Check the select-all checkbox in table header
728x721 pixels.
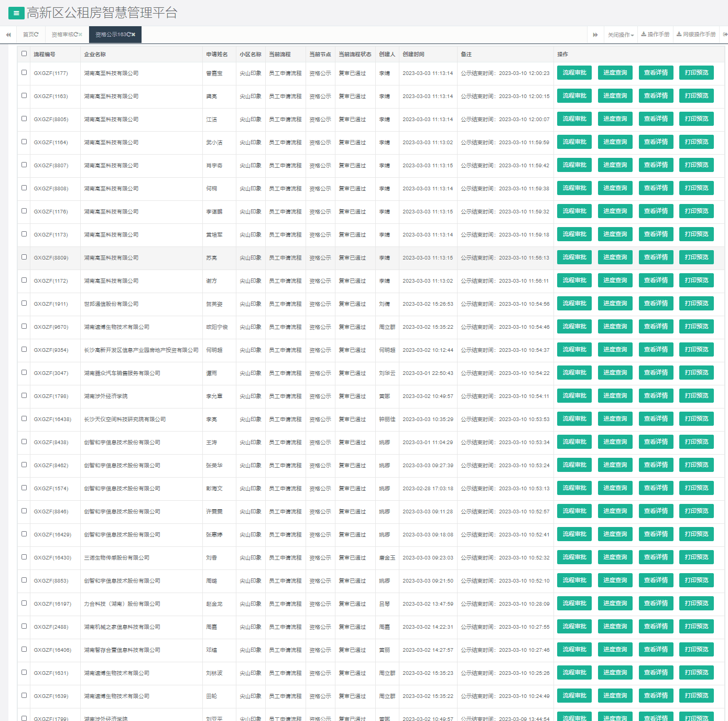click(x=24, y=53)
